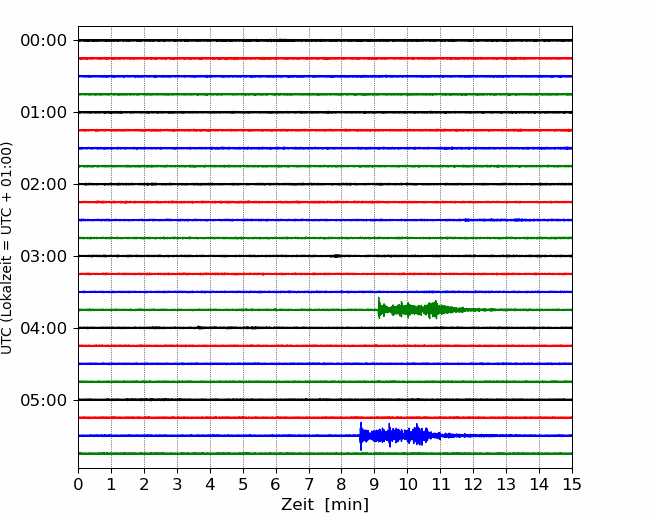
Task: Click the x-axis tick label 12
Action: (473, 484)
